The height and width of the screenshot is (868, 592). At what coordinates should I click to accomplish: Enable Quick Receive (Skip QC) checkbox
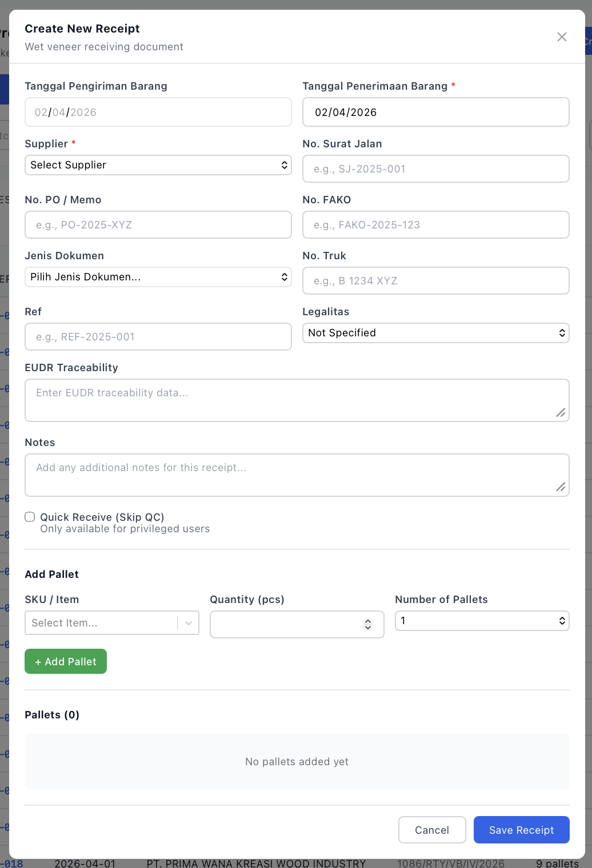pos(30,517)
